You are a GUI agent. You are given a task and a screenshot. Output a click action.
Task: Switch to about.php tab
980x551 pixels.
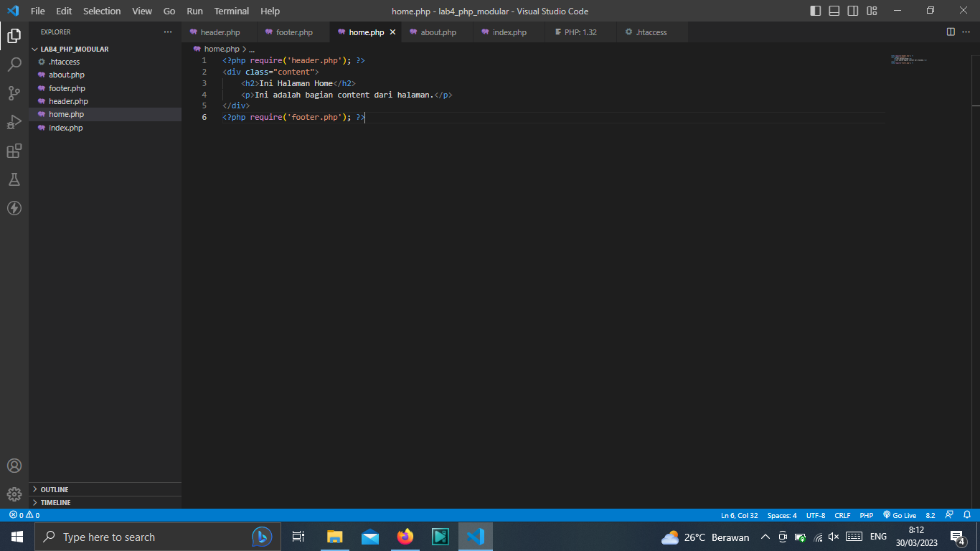(438, 32)
